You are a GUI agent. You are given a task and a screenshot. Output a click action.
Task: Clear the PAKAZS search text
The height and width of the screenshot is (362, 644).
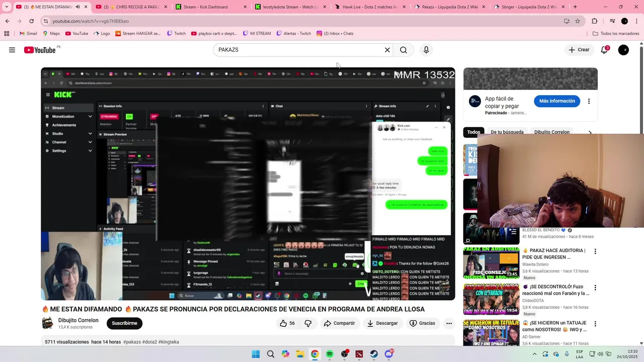[x=387, y=50]
